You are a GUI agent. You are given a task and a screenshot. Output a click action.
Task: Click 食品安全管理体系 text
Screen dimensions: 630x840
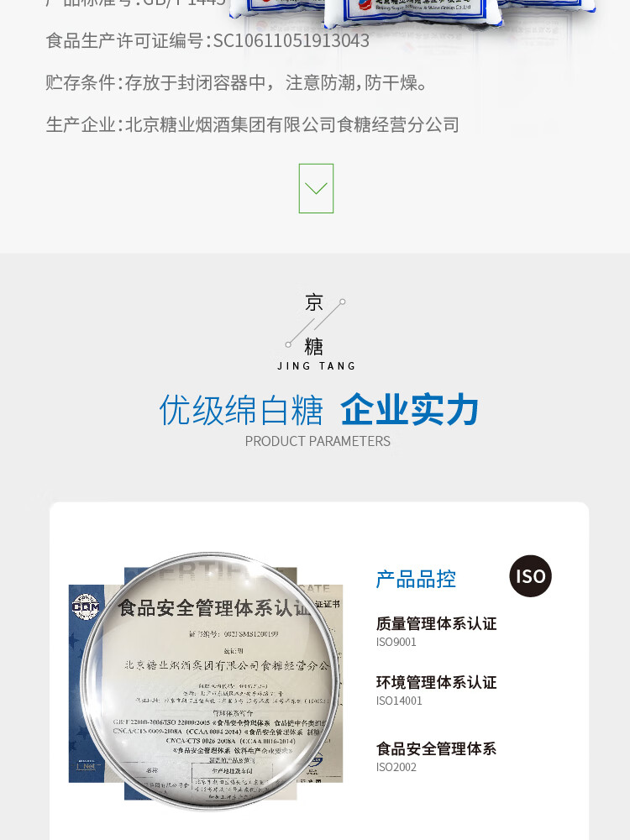point(436,749)
